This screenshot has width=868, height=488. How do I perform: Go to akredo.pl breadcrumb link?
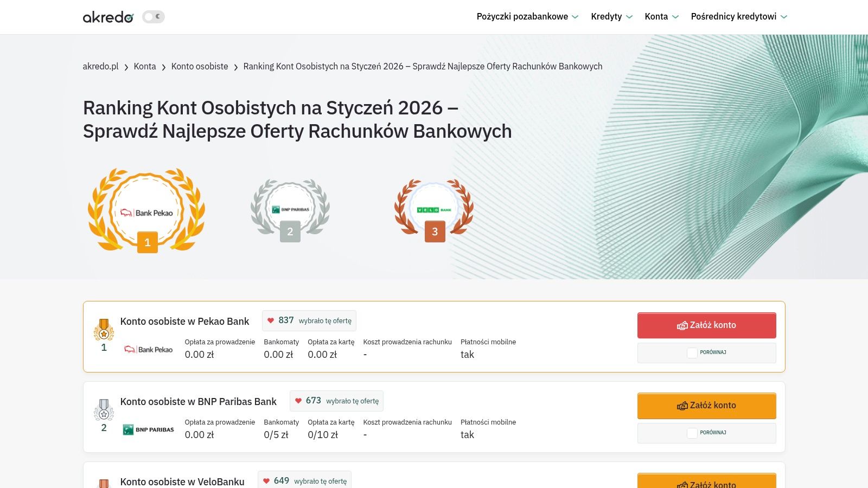[x=100, y=66]
